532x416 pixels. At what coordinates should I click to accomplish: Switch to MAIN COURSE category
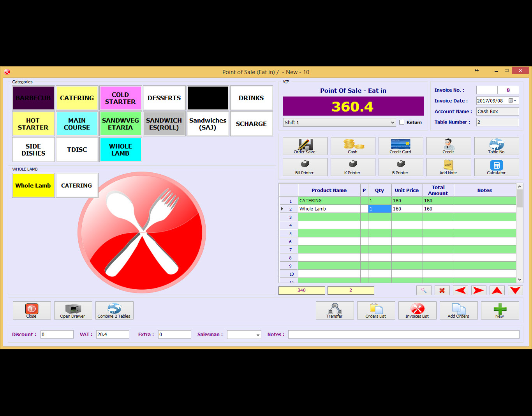[x=77, y=124]
